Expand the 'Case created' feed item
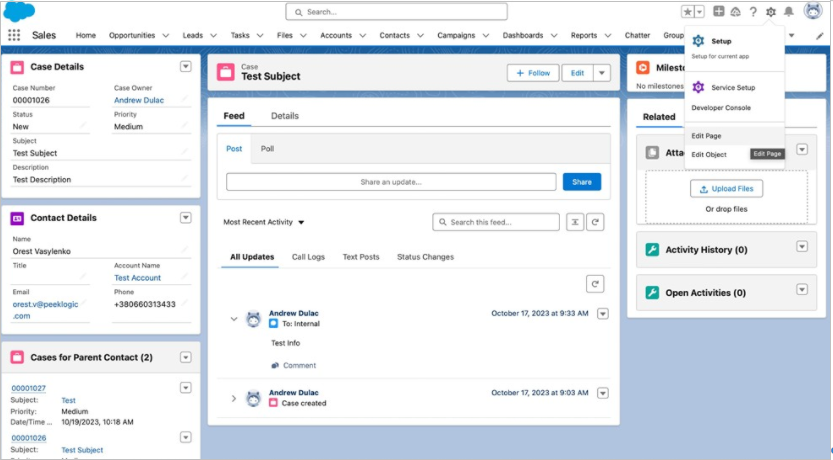Screen dimensions: 833x460 [x=234, y=398]
